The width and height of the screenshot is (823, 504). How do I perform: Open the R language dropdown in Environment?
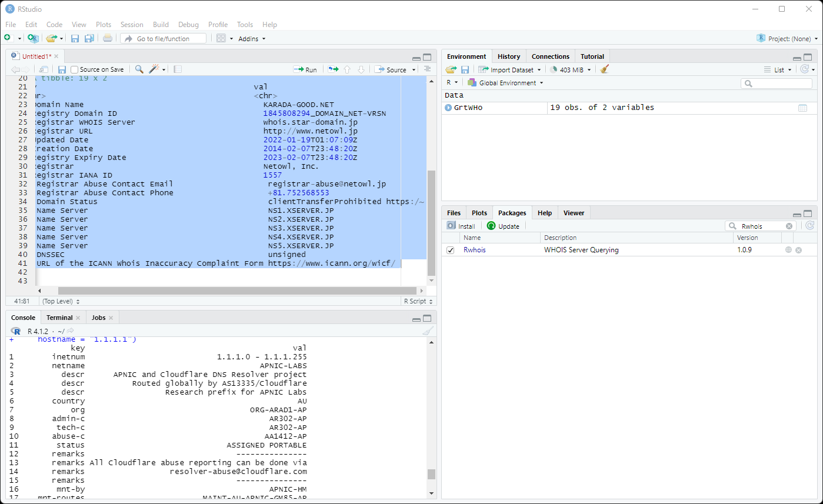[x=452, y=83]
